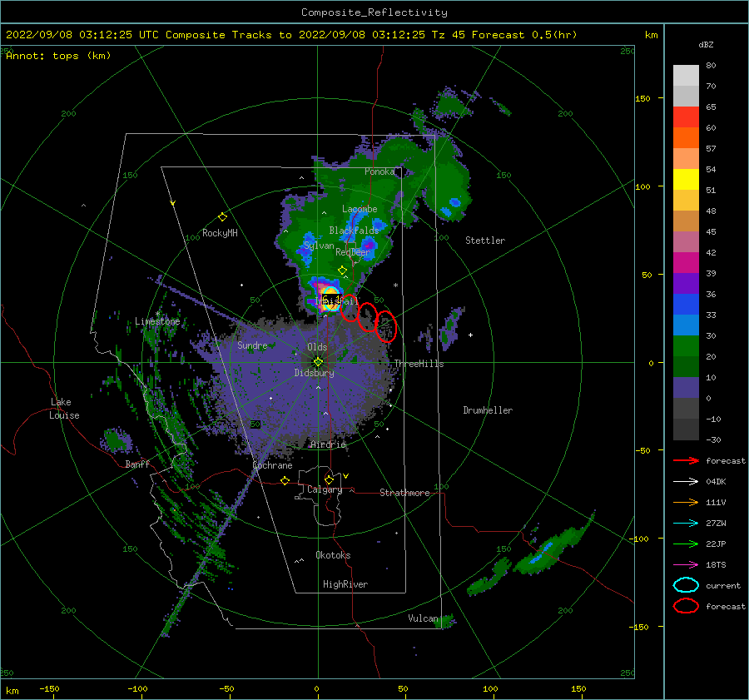Click the Cochrane label

(272, 465)
